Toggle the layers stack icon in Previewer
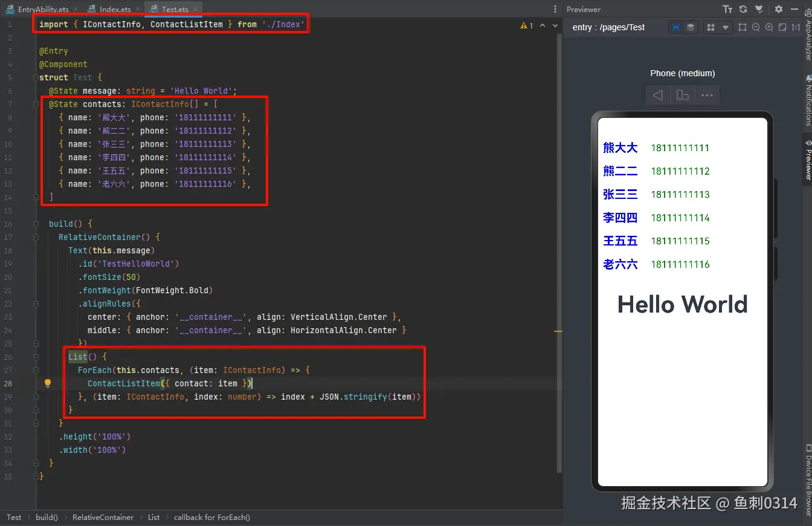Viewport: 812px width, 526px height. pos(691,27)
